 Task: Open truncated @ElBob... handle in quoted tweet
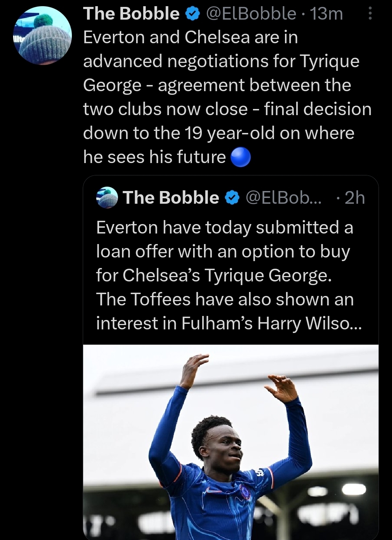click(x=283, y=198)
